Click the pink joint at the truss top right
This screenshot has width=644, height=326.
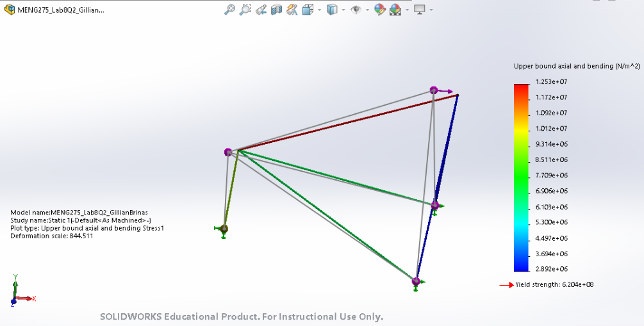434,90
